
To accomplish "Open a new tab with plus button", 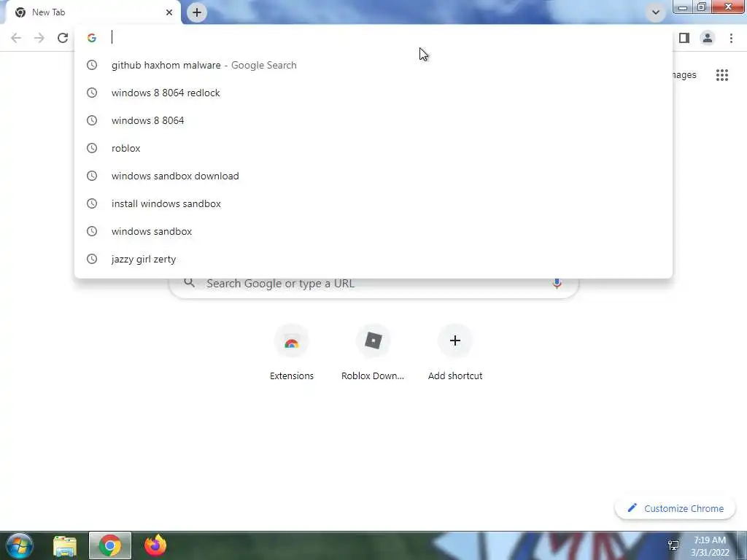I will 197,12.
